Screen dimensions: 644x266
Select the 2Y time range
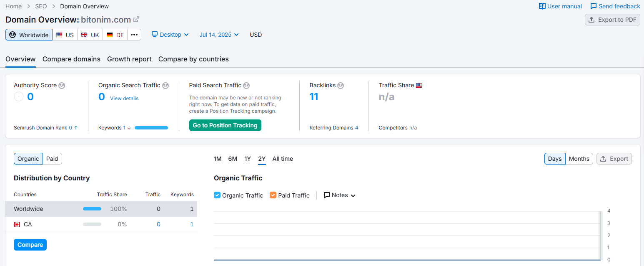262,159
